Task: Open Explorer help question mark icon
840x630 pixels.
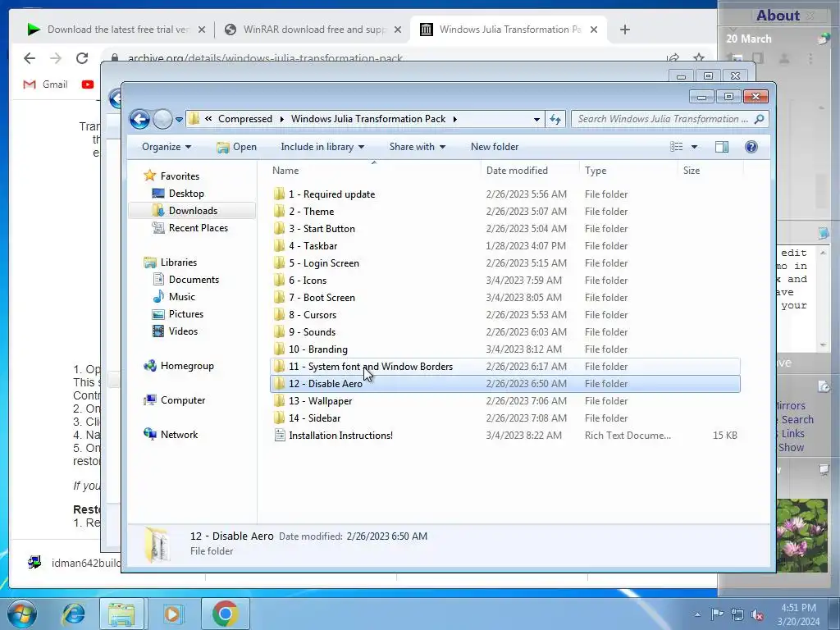Action: click(x=751, y=147)
